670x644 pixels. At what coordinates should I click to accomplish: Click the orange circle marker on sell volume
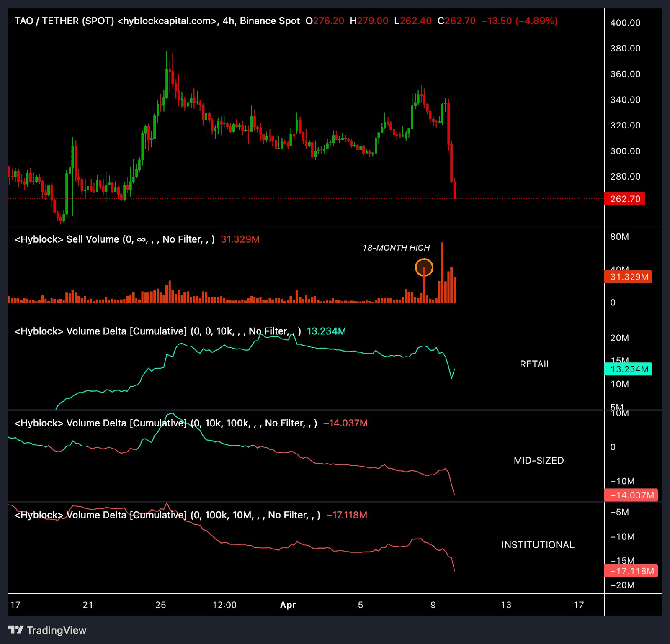tap(424, 267)
